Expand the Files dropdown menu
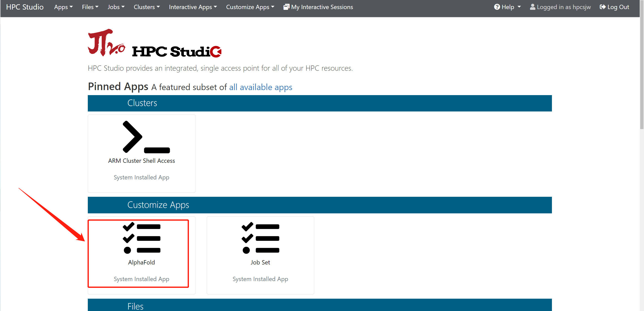Screen dimensions: 644x311 click(x=90, y=7)
